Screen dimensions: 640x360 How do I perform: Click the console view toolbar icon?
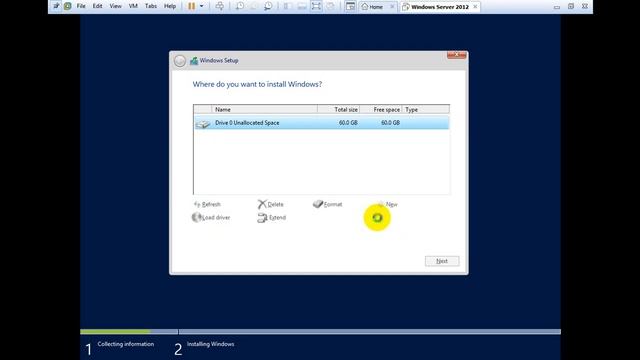pos(350,6)
